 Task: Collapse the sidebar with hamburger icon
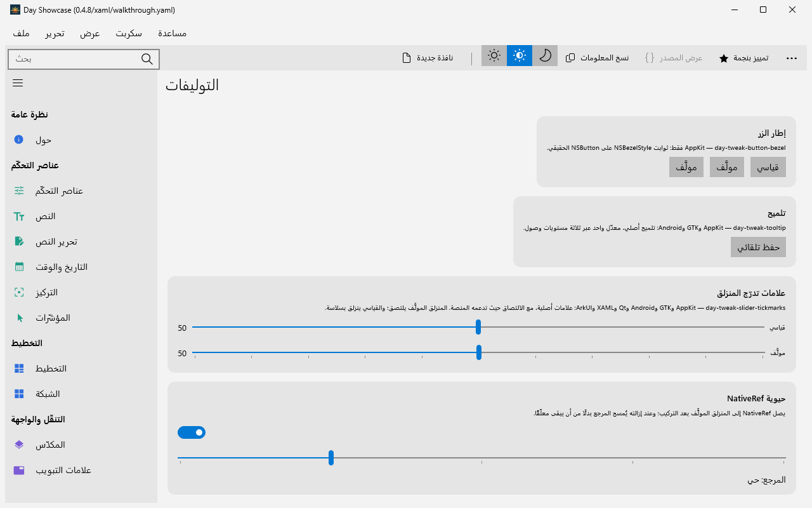[x=18, y=83]
